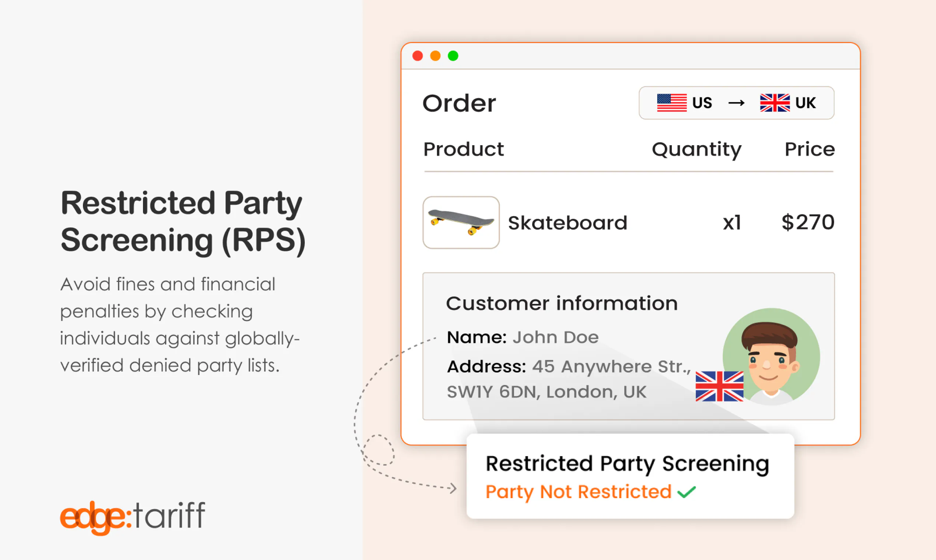Click the edge:tariff logo

coord(132,517)
